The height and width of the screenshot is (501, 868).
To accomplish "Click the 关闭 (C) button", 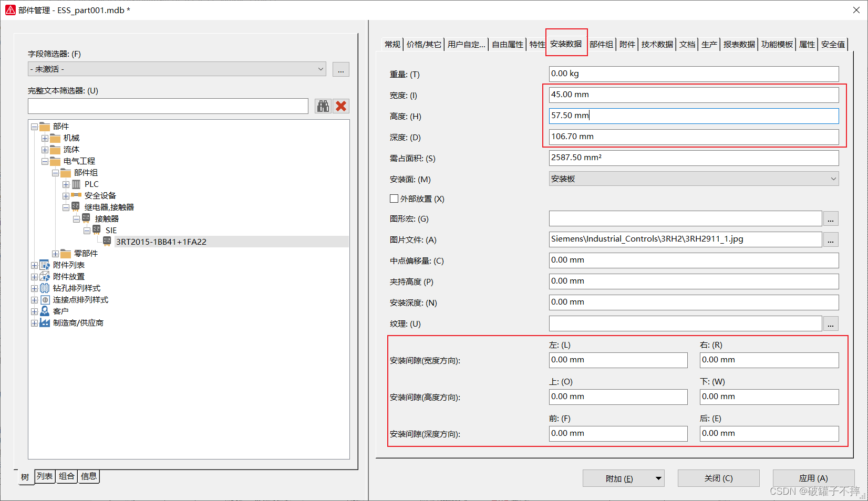I will pyautogui.click(x=718, y=478).
